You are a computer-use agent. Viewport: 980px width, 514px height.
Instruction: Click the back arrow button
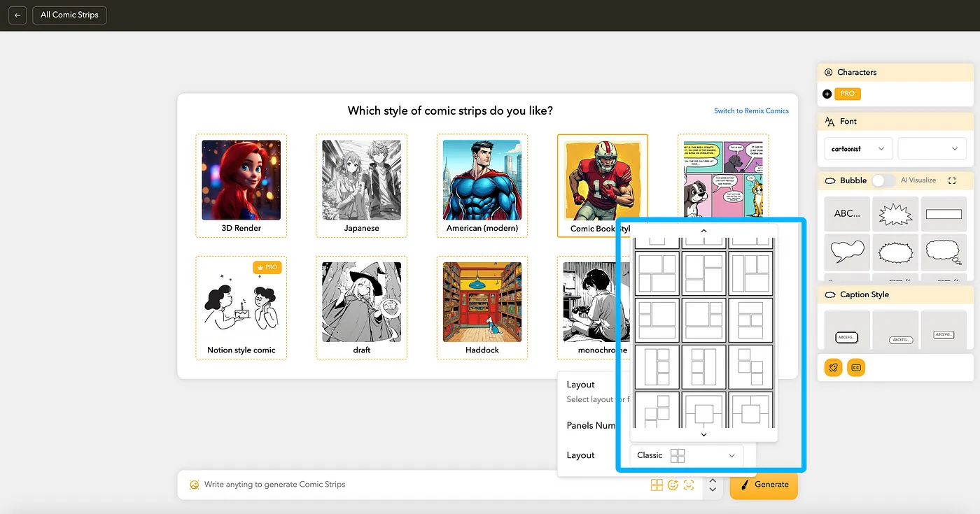pos(17,15)
